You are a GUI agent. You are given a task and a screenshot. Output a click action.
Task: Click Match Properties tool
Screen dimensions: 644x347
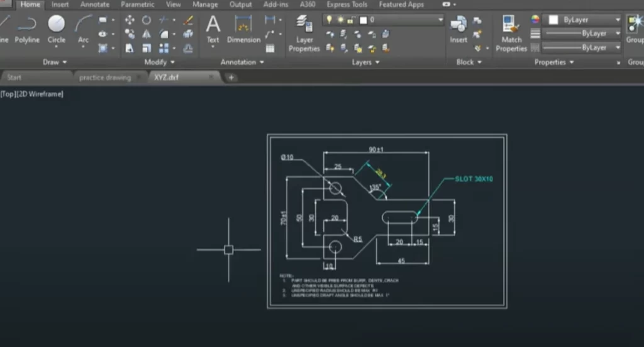click(511, 34)
